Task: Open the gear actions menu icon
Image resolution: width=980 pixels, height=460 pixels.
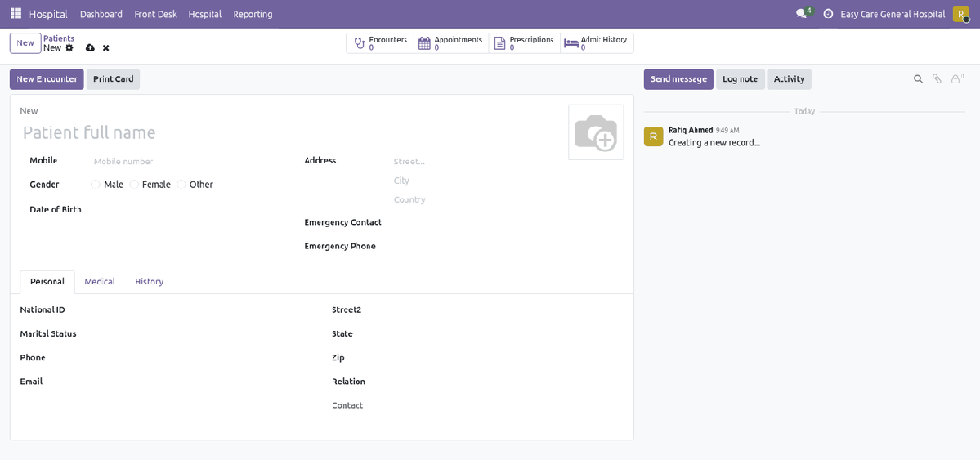Action: pos(69,47)
